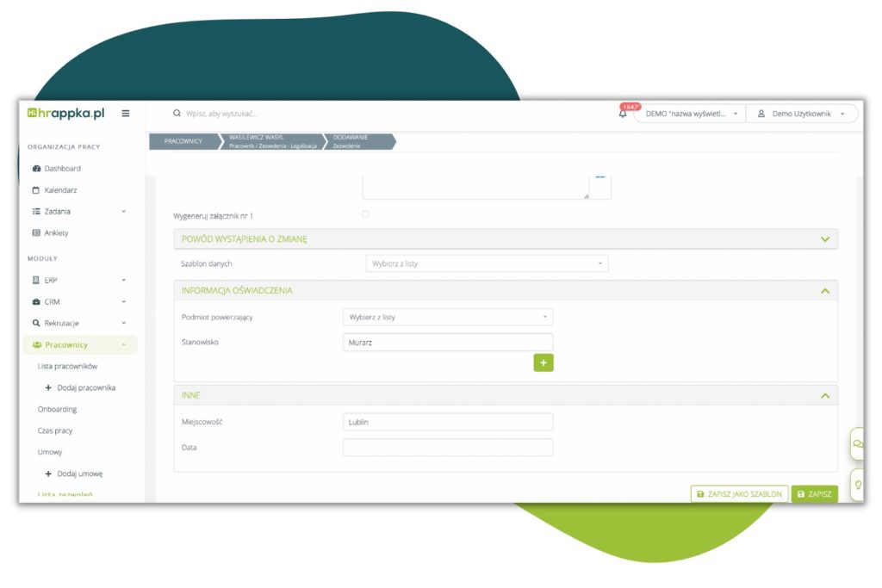Image resolution: width=882 pixels, height=588 pixels.
Task: Open the Podmiot powierzający dropdown
Action: (448, 318)
